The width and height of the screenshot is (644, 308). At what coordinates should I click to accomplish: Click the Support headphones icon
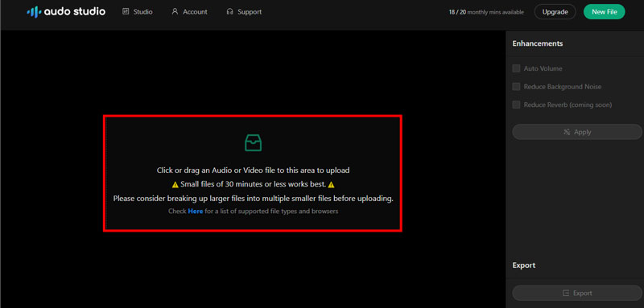(x=229, y=12)
